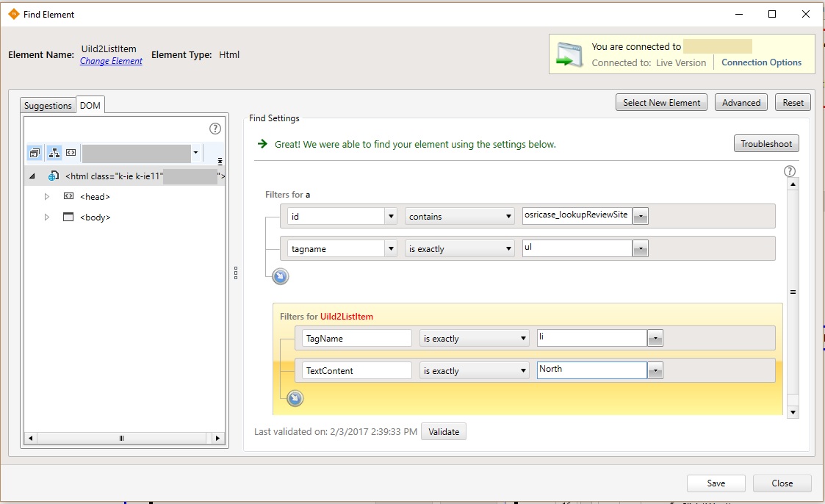Click the window icon next to body node

pos(68,217)
